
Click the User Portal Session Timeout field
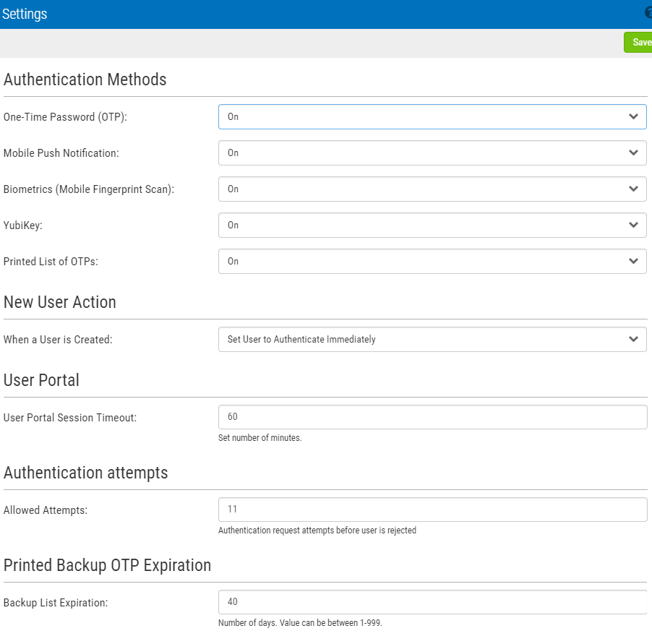coord(432,417)
